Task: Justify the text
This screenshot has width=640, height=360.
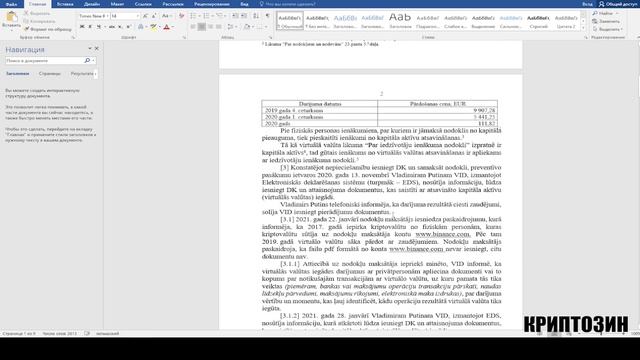Action: click(219, 27)
